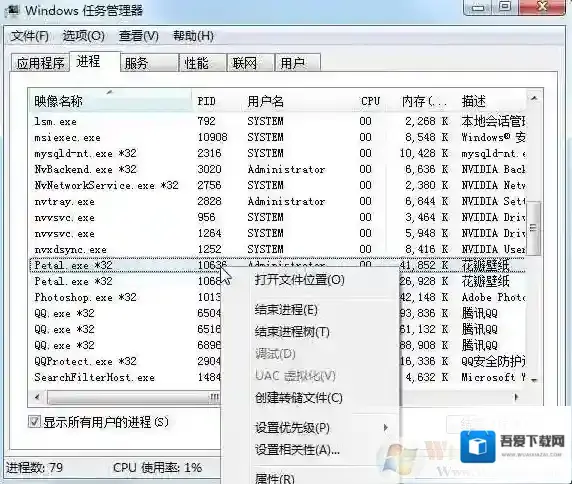Select QQ.exe with PID 6504
Image resolution: width=572 pixels, height=484 pixels.
124,313
